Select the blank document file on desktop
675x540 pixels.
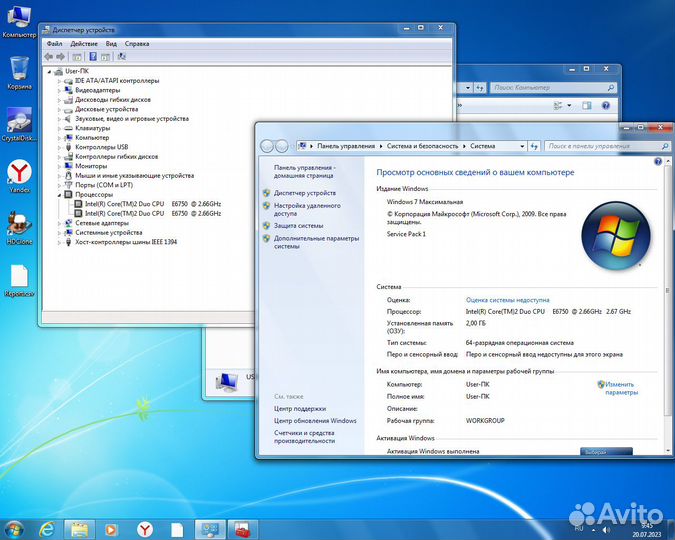(19, 280)
